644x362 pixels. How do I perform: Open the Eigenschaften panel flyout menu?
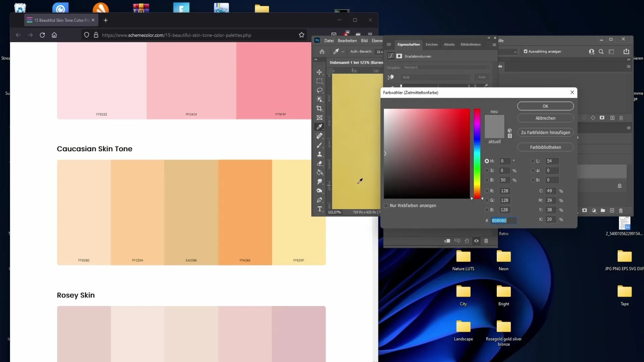(x=494, y=45)
